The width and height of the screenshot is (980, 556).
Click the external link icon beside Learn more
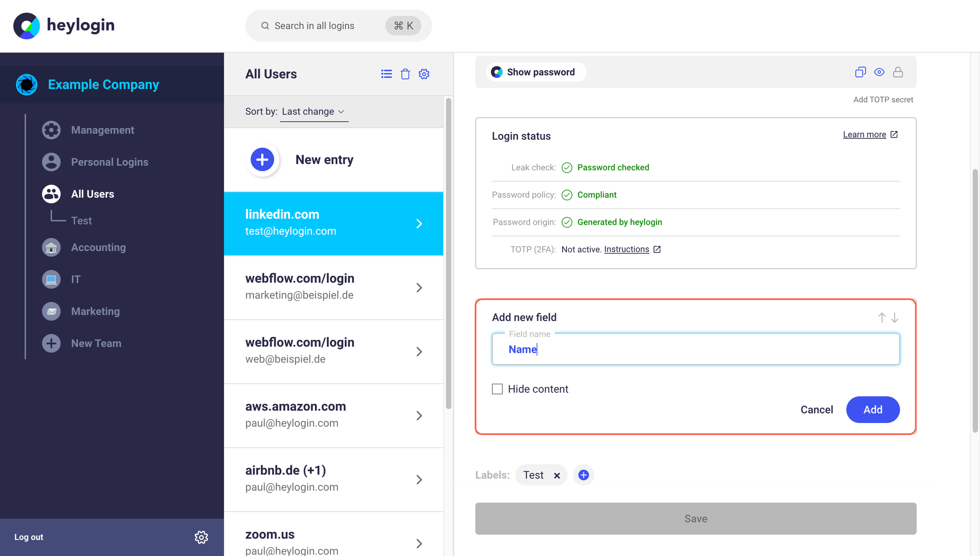894,135
